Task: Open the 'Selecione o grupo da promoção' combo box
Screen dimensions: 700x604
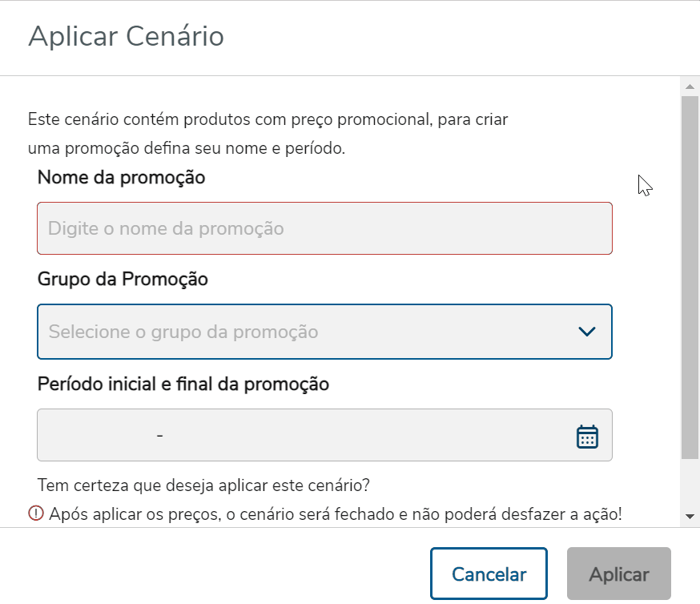Action: pos(304,332)
